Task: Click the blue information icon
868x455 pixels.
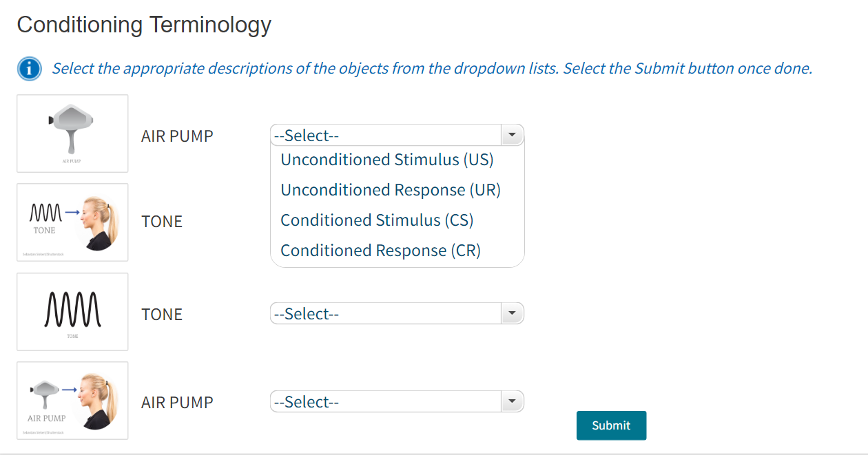Action: click(28, 68)
